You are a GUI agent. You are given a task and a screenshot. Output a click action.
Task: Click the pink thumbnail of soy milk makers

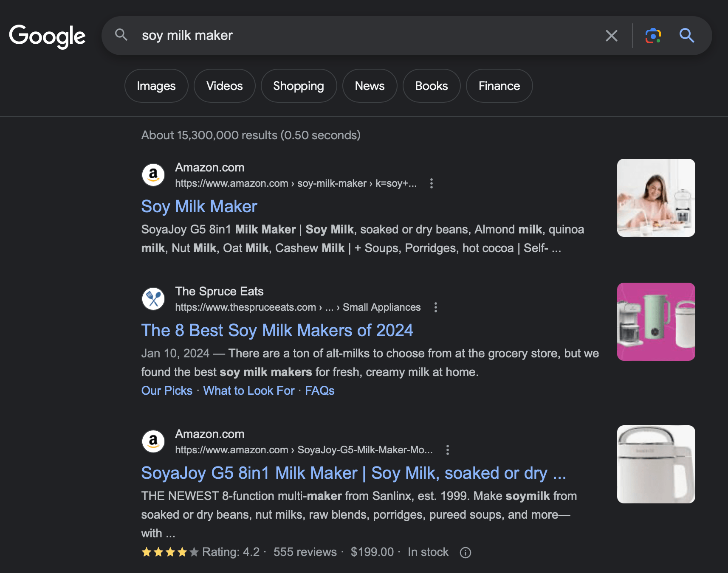pos(656,322)
